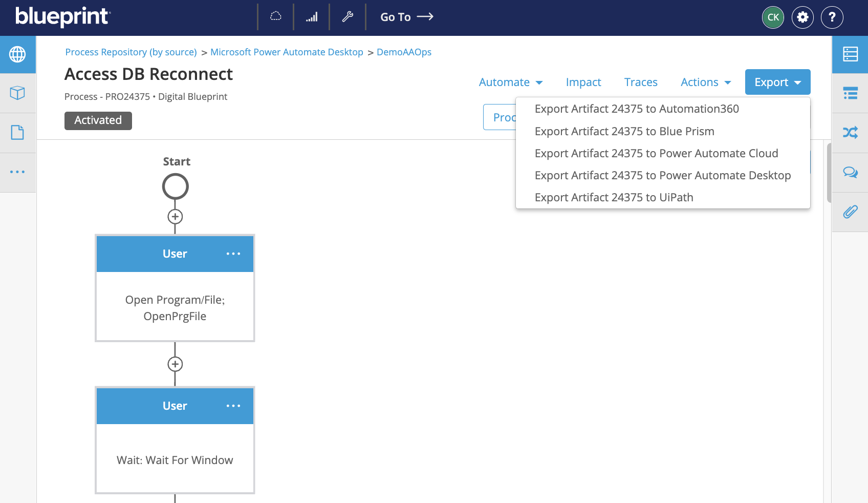Viewport: 868px width, 503px height.
Task: Choose Export Artifact 24375 to Blue Prism
Action: [x=624, y=132]
